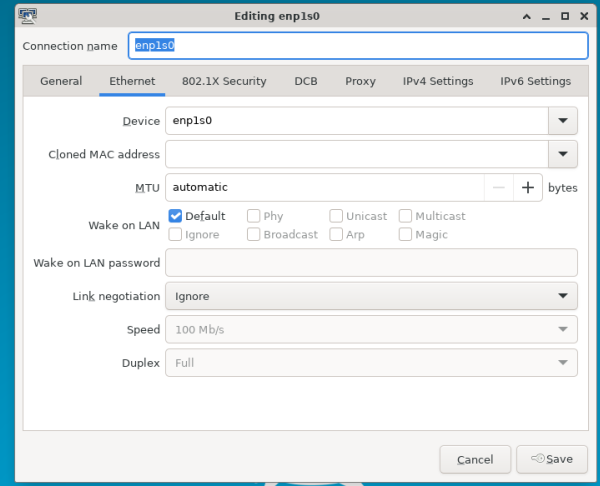
Task: Focus the Wake on LAN password field
Action: pos(371,263)
